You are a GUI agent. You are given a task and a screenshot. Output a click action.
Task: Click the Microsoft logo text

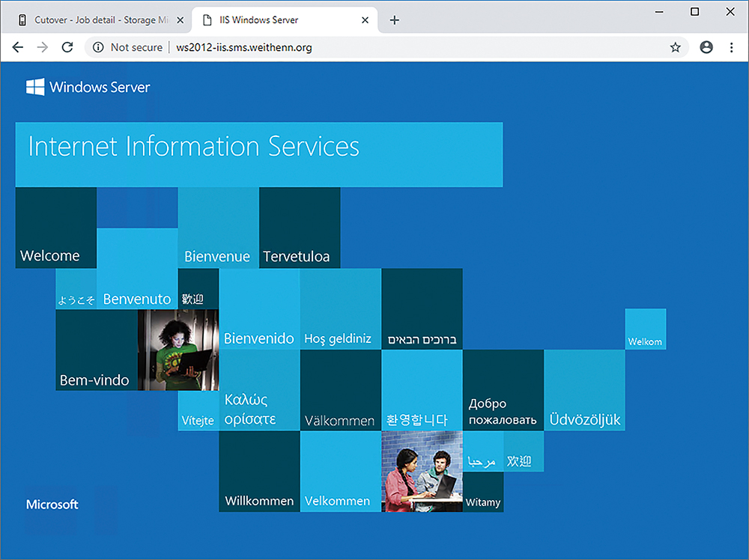pyautogui.click(x=52, y=504)
